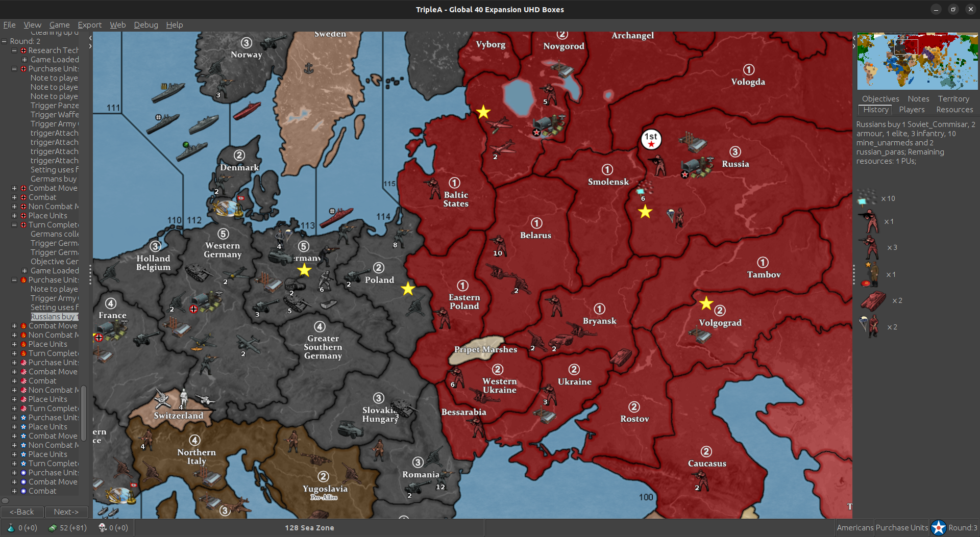Expand the American Turn Complete node

click(x=14, y=464)
